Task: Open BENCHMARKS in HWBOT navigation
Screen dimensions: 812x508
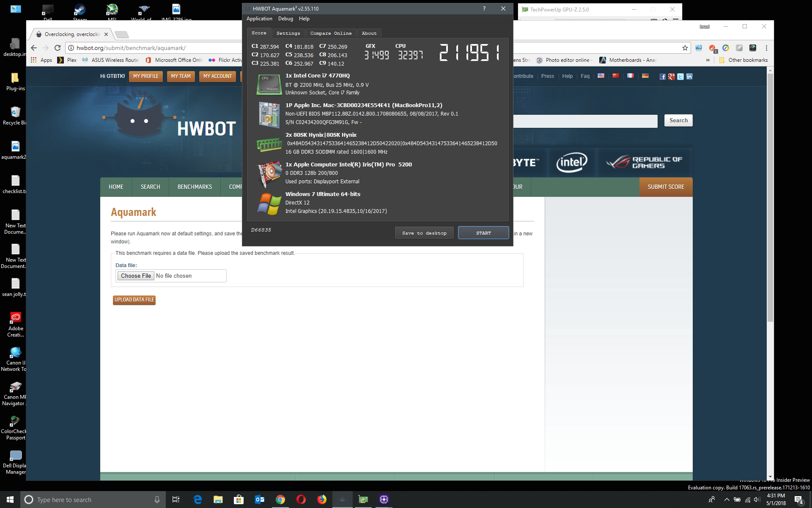Action: click(195, 187)
